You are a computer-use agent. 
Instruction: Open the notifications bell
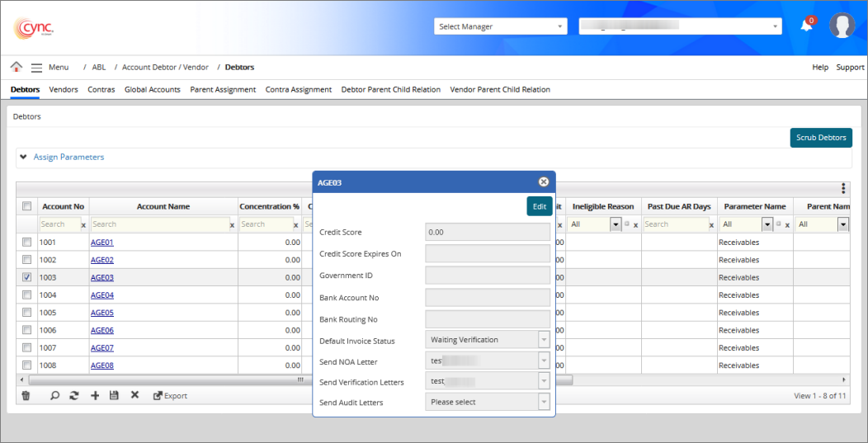(806, 26)
